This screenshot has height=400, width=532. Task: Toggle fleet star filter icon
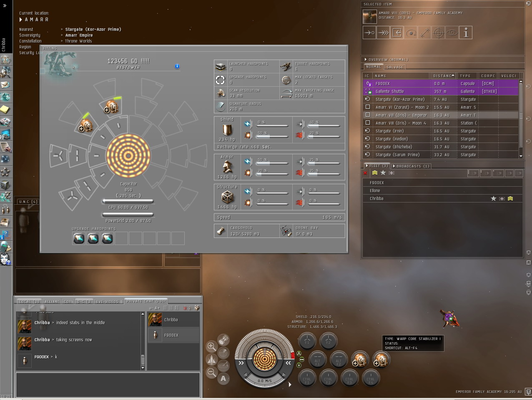pos(383,173)
